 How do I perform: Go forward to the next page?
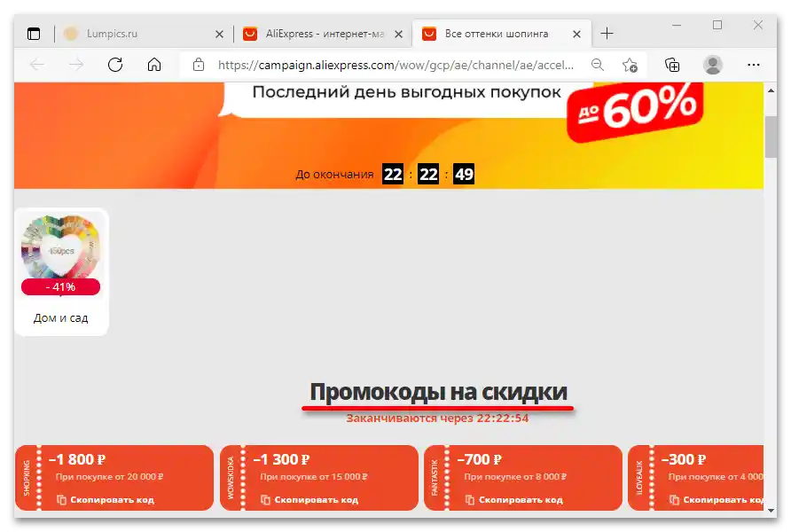click(x=76, y=65)
